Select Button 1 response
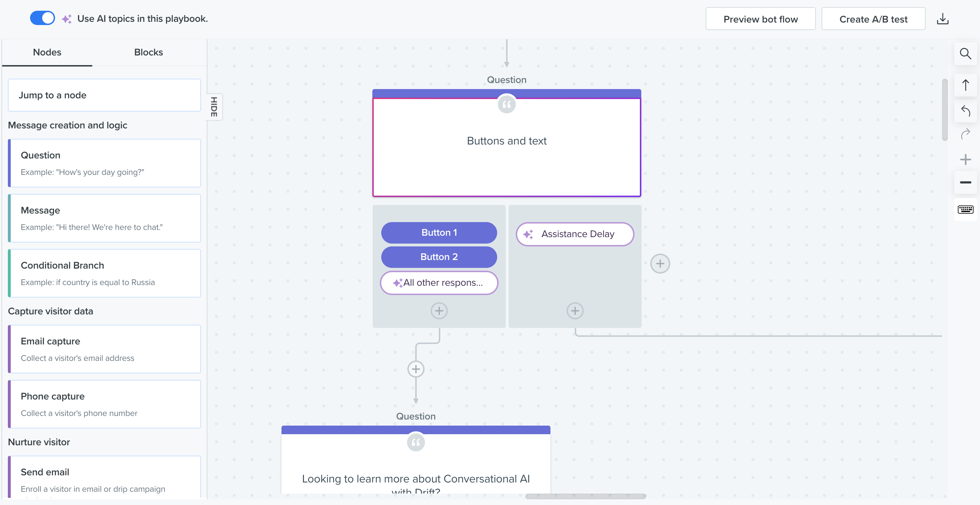The height and width of the screenshot is (505, 980). point(438,232)
